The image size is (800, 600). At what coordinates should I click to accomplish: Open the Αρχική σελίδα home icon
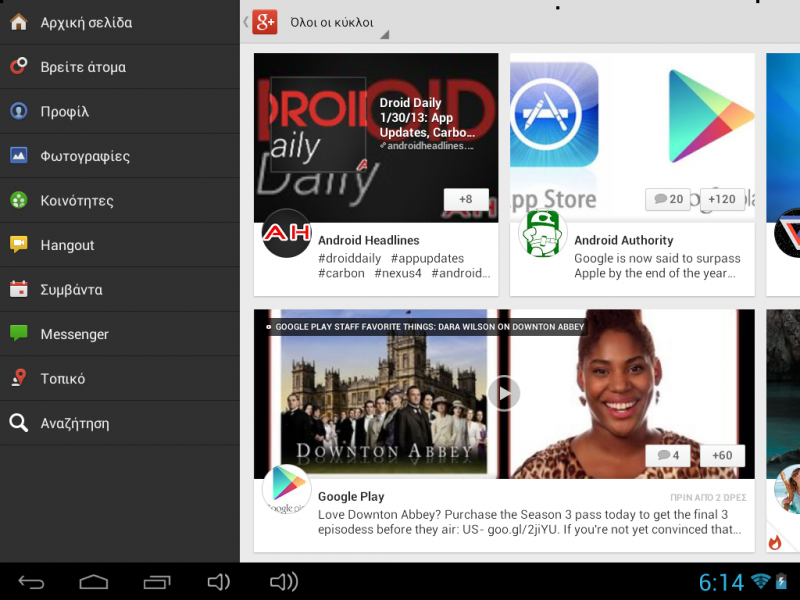tap(19, 22)
